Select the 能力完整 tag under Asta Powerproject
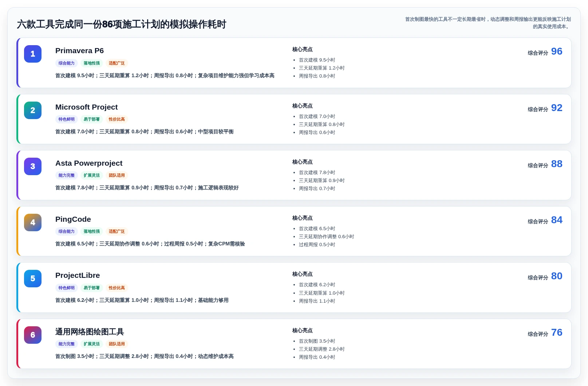Screen dimensions: 588x386 pos(67,175)
